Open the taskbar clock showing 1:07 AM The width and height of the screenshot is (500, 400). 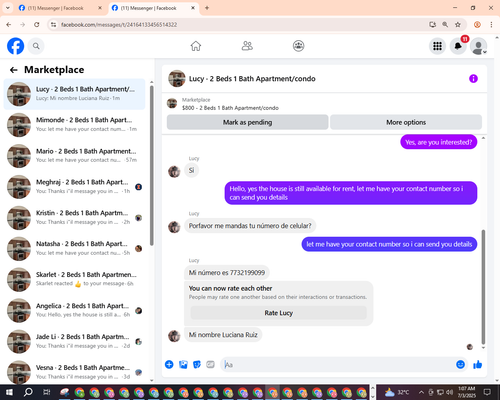[x=466, y=392]
